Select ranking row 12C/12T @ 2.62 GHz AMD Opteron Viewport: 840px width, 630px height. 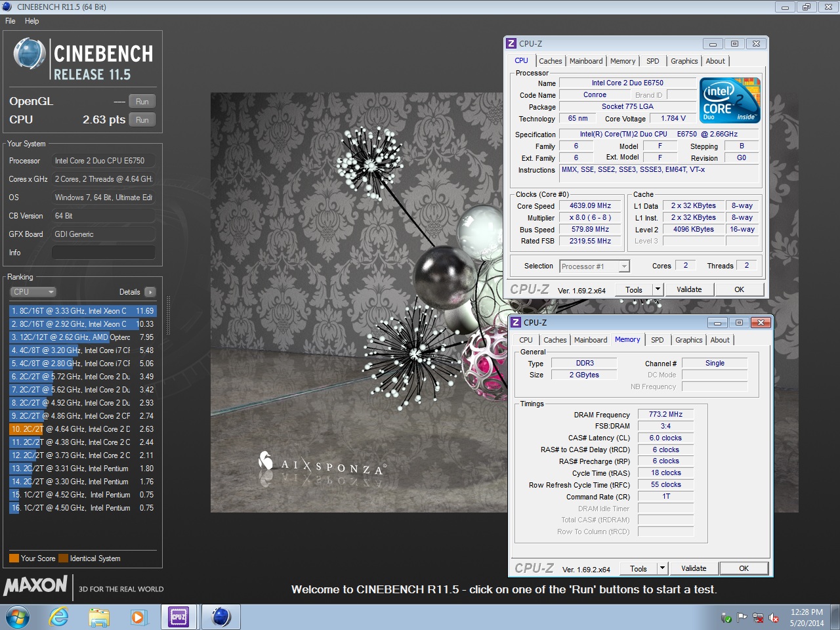click(x=83, y=337)
